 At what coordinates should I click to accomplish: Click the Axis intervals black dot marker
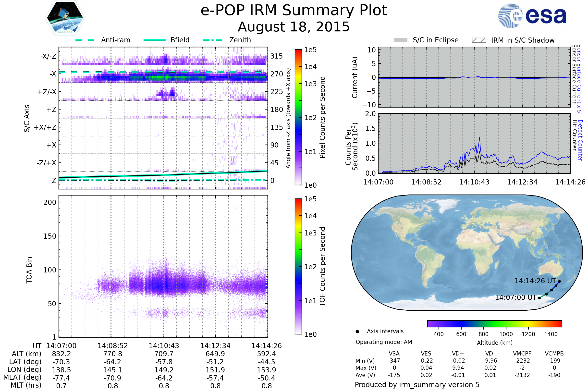click(x=357, y=331)
